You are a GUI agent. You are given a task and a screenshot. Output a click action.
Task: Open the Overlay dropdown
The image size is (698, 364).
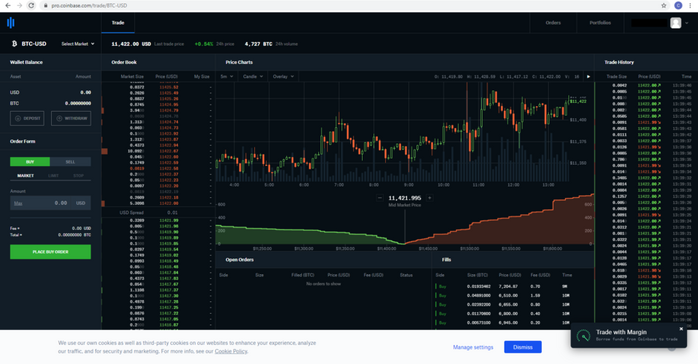tap(283, 77)
